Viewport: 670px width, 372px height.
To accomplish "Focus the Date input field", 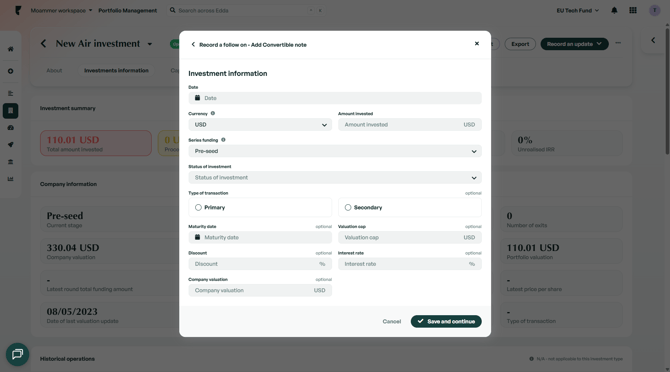I will click(x=335, y=98).
